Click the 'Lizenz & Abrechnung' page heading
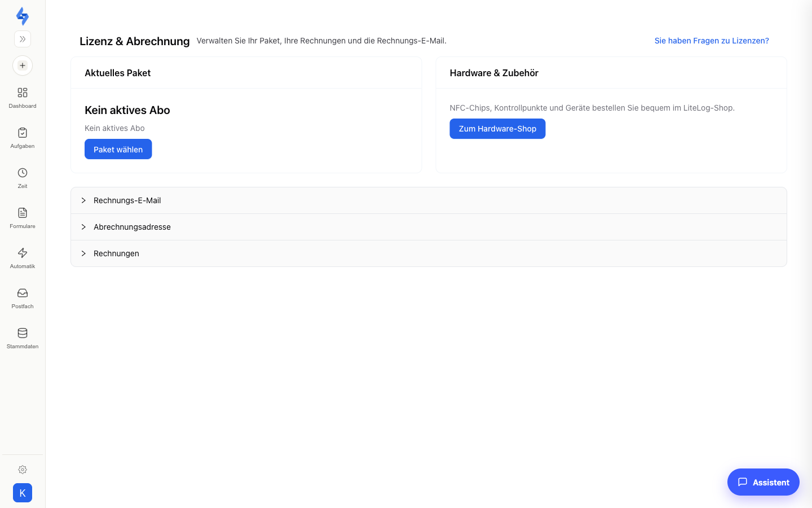 click(135, 41)
